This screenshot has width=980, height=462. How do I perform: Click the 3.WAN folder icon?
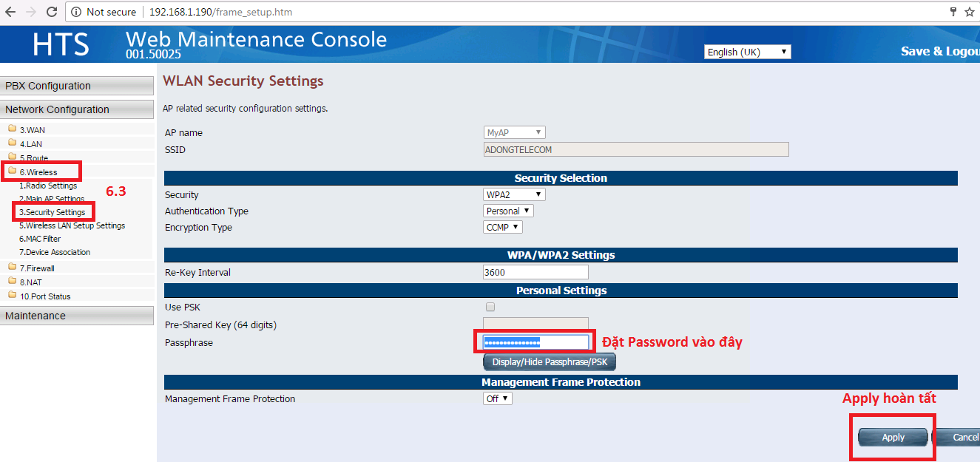point(12,129)
